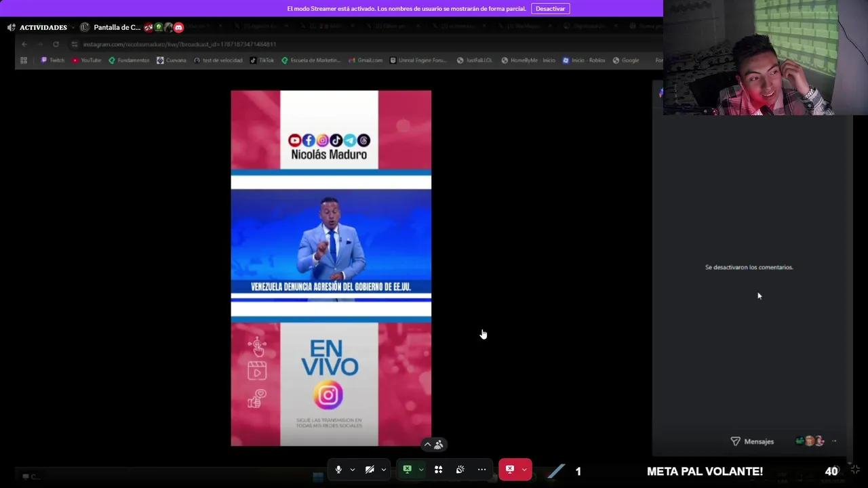
Task: Click the Threads icon above Nicolás Maduro
Action: (x=363, y=140)
